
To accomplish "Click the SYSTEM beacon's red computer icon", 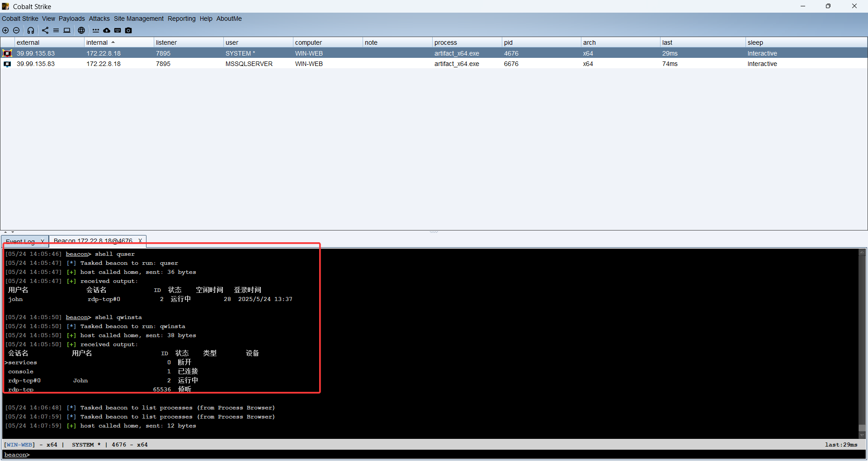I will [x=7, y=53].
